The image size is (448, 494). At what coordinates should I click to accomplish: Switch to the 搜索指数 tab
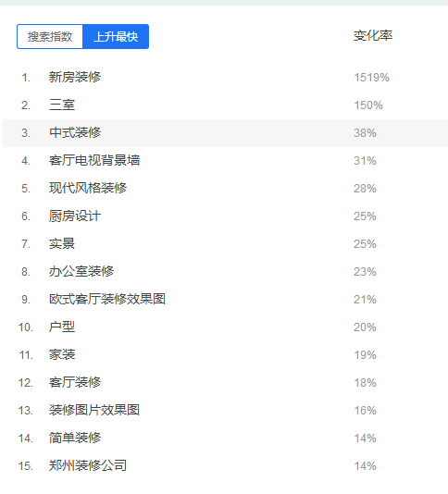coord(50,37)
